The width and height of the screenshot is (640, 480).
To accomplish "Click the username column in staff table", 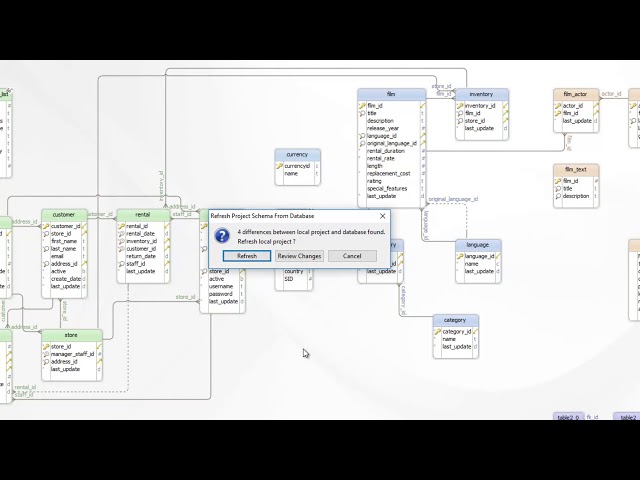I will click(x=221, y=287).
